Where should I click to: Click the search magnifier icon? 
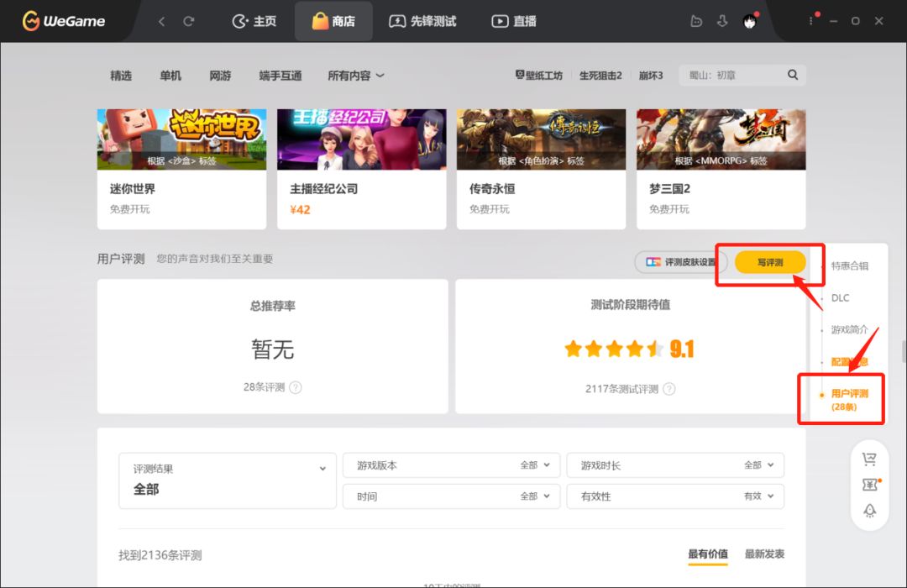point(793,75)
